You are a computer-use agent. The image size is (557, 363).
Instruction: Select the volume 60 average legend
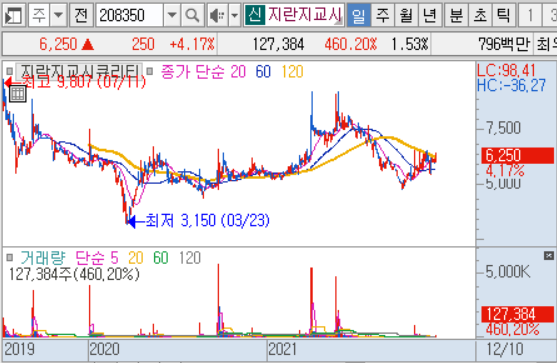tap(161, 258)
